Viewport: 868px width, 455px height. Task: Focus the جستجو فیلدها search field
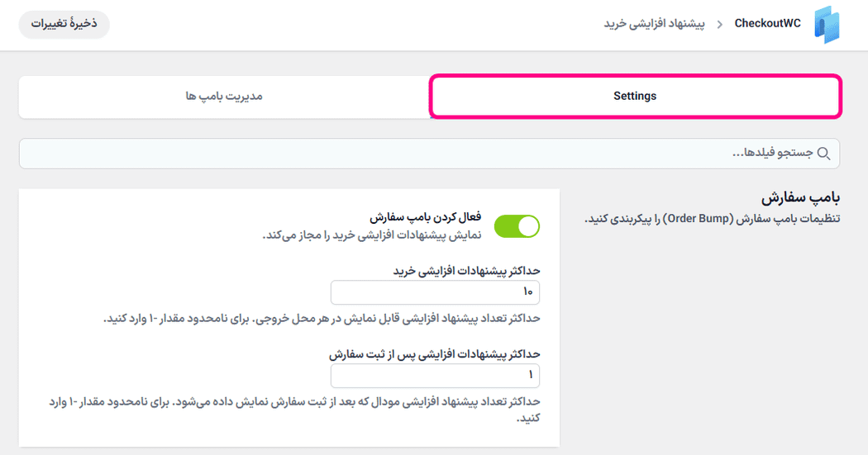click(430, 153)
